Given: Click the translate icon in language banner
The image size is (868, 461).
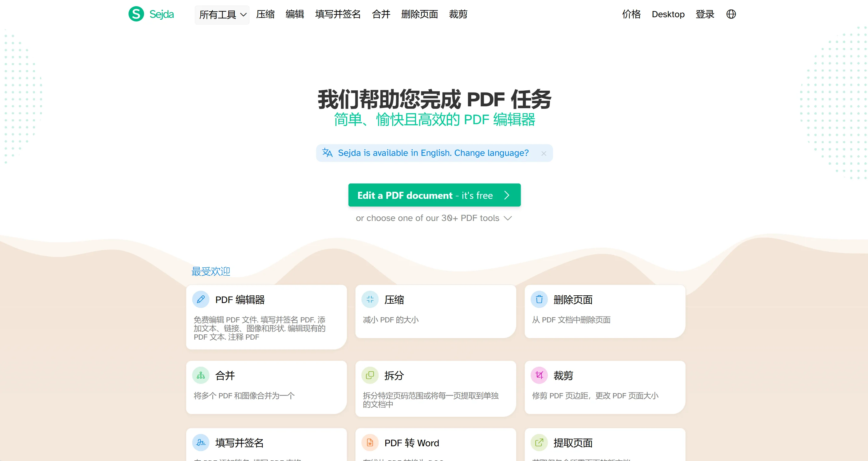Looking at the screenshot, I should (x=327, y=153).
